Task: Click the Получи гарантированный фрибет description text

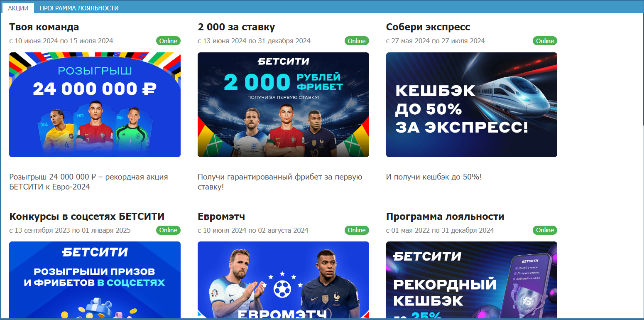Action: pos(280,182)
